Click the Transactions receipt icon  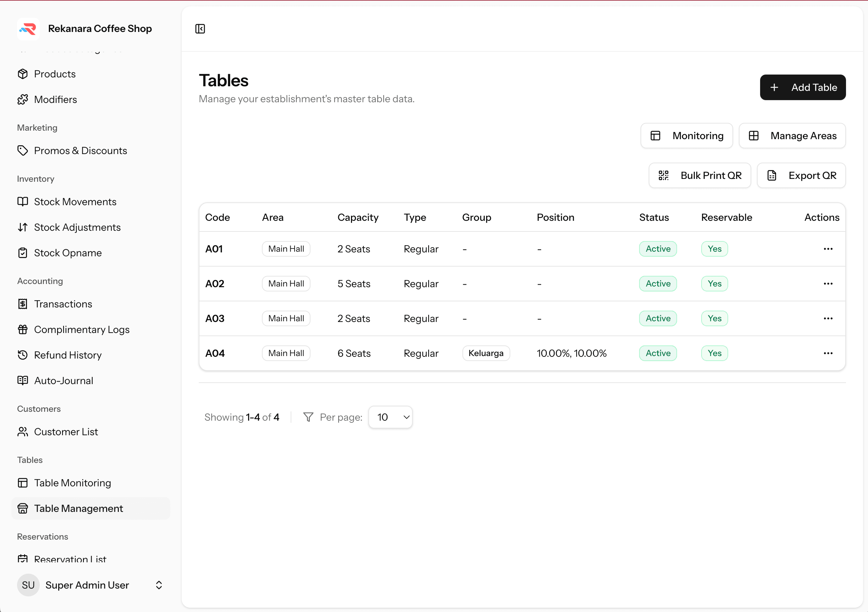(23, 304)
